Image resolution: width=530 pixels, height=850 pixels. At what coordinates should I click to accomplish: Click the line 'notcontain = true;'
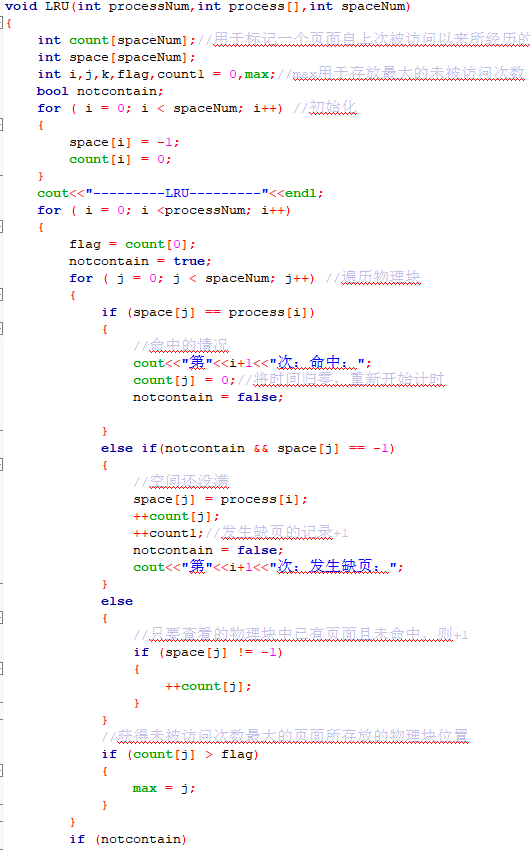tap(140, 261)
